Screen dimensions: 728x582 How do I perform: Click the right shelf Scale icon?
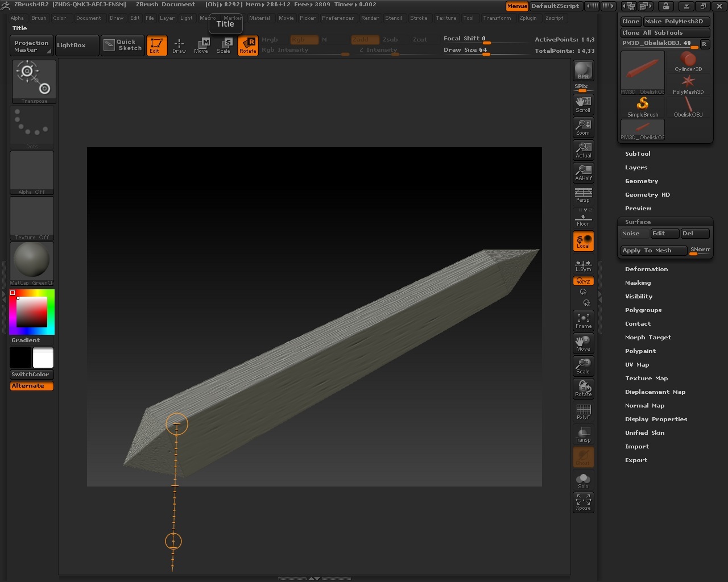coord(583,366)
